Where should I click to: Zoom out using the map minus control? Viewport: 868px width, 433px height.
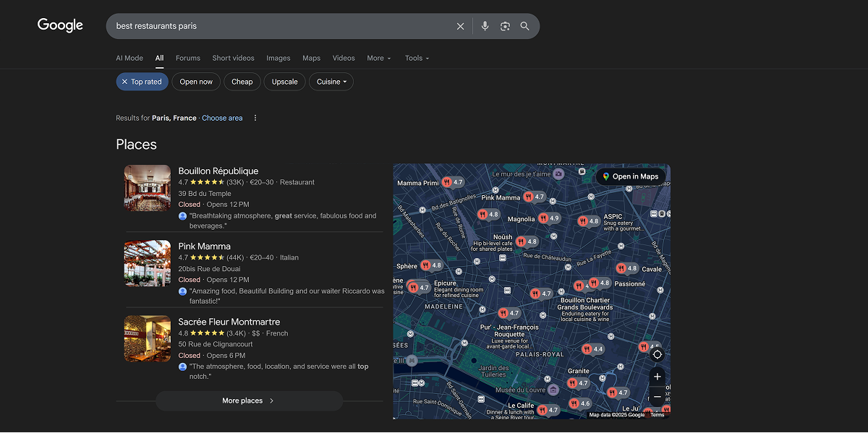[657, 396]
